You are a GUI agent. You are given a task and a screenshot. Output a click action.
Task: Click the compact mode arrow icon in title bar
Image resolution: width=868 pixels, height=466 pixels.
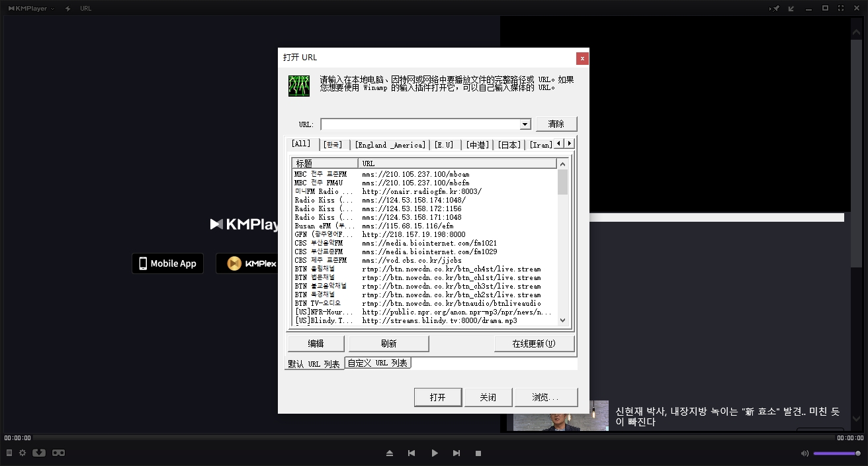pyautogui.click(x=791, y=9)
